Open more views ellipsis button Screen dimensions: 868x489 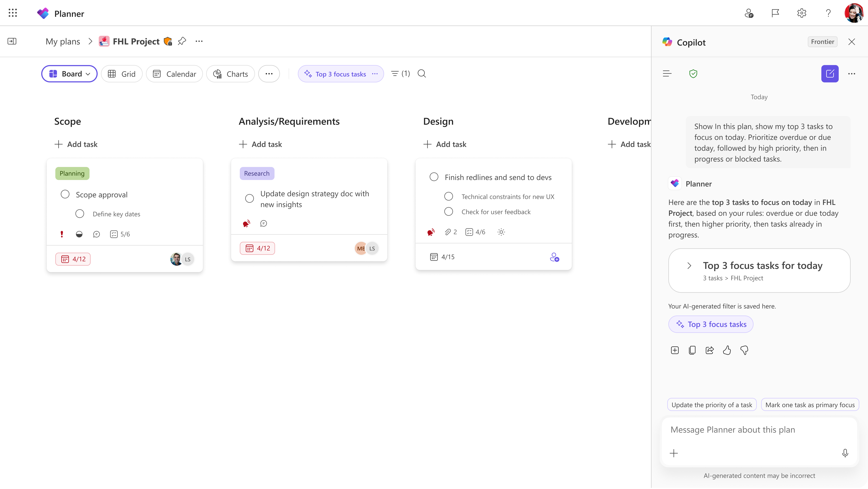point(269,74)
